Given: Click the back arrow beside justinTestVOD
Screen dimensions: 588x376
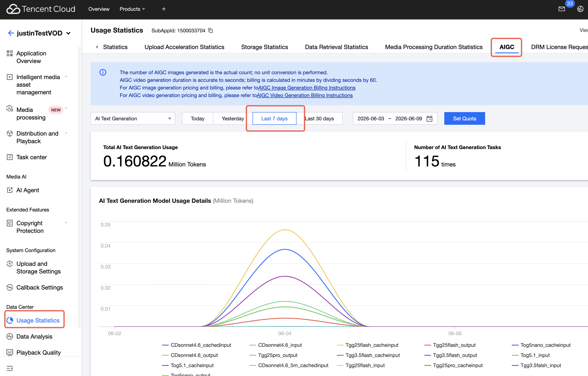Looking at the screenshot, I should point(11,33).
